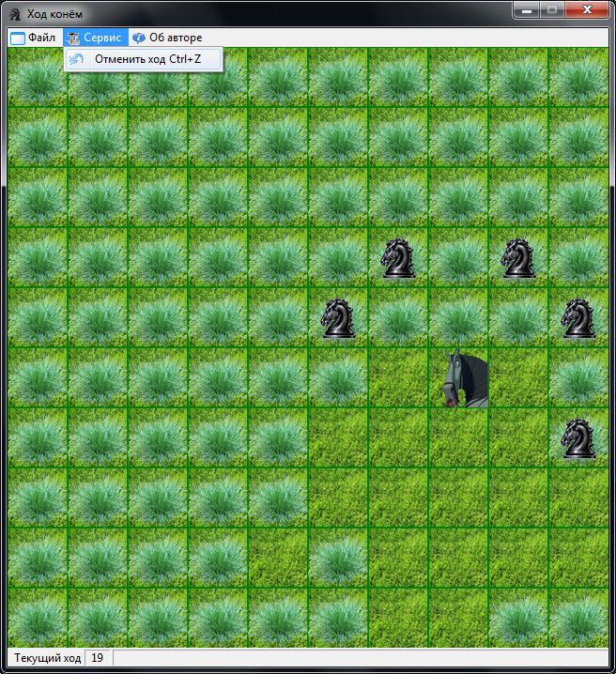Click the lone bush cell surrounded by plain grass
This screenshot has width=616, height=674.
tap(338, 558)
